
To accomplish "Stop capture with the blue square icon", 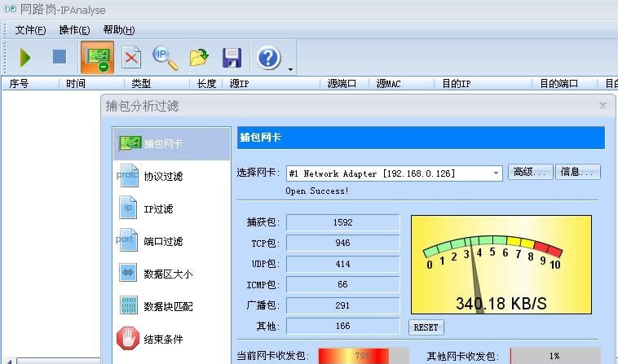I will pos(60,57).
